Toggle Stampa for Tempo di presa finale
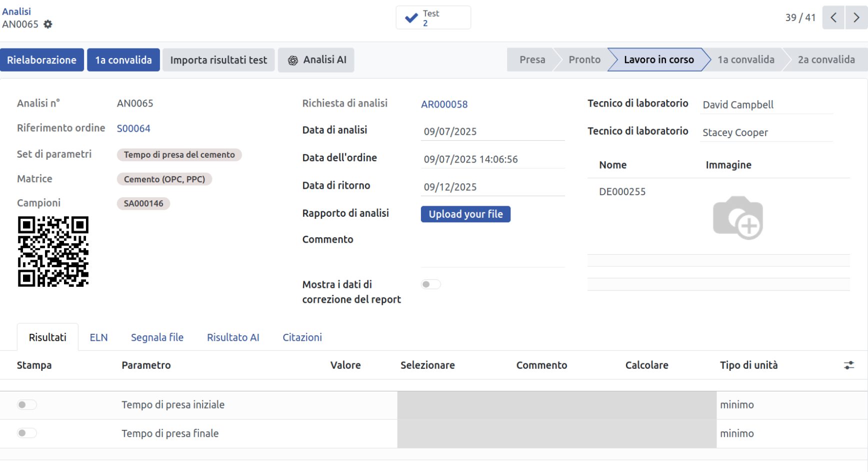 click(x=26, y=433)
